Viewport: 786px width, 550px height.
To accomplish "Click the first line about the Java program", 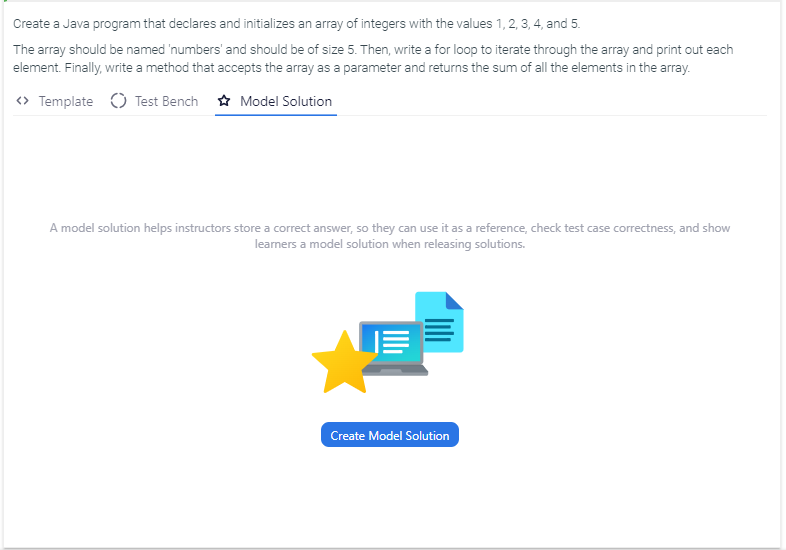I will tap(296, 23).
